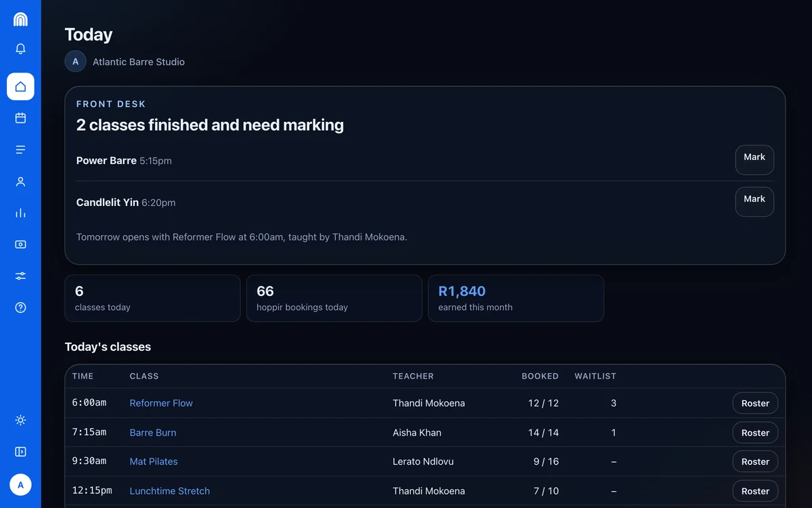This screenshot has width=812, height=508.
Task: Open the help question mark icon
Action: click(x=20, y=308)
